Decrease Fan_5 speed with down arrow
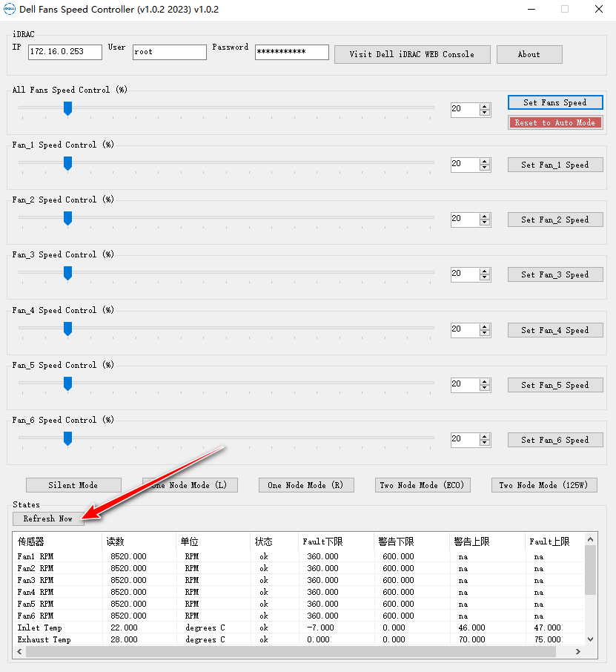Screen dimensions: 616x672 point(485,388)
